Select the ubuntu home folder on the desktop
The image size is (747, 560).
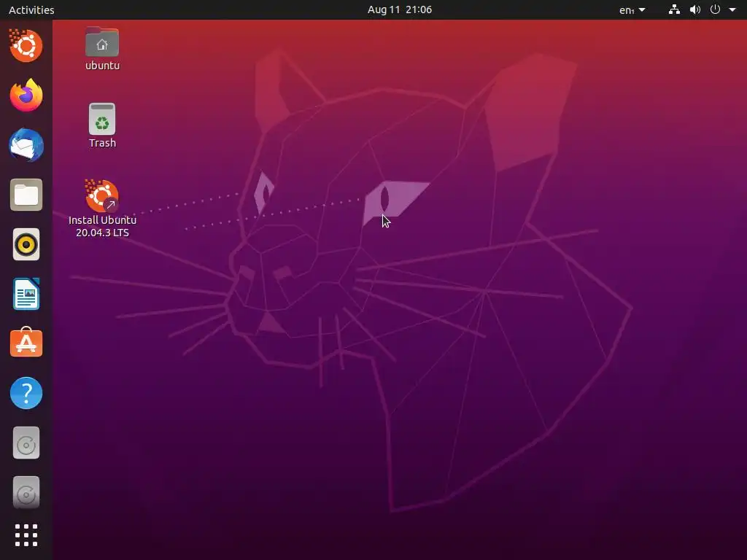tap(102, 49)
